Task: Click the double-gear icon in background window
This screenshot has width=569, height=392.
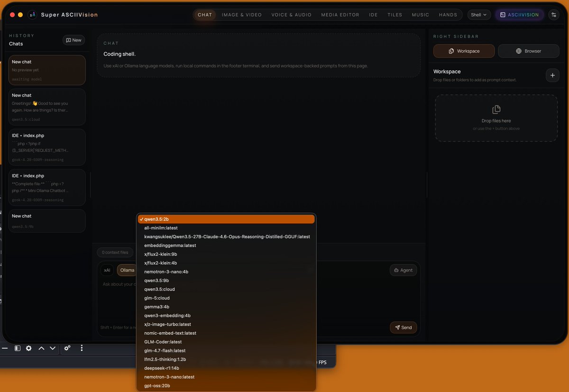Action: pyautogui.click(x=67, y=348)
